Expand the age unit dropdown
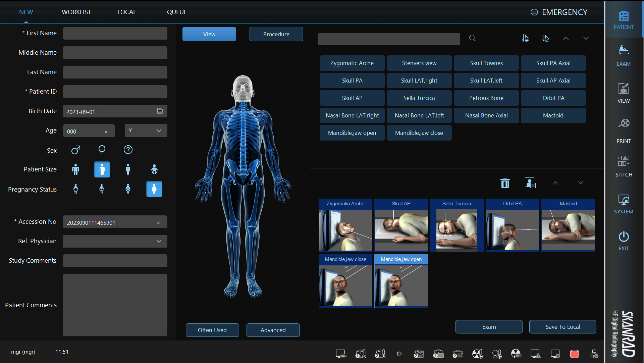The image size is (644, 363). 159,131
